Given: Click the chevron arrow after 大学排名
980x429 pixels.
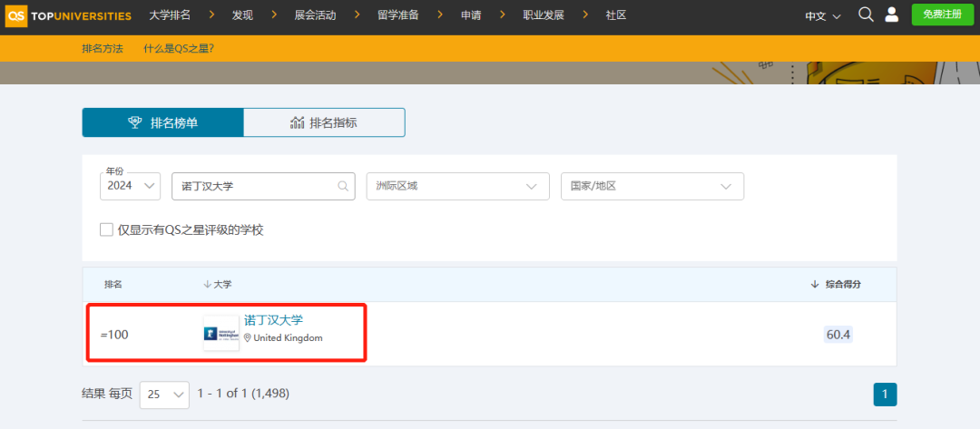Looking at the screenshot, I should (211, 15).
